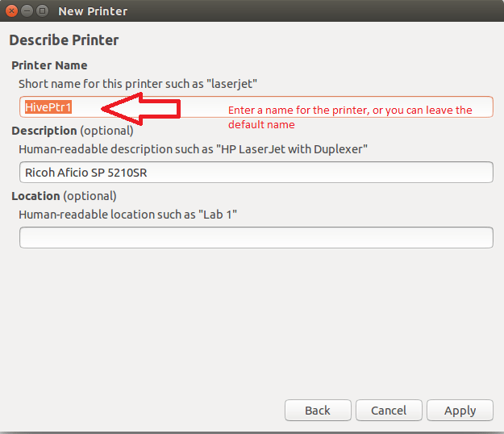Select the Description field with Ricoh Aficio text
The height and width of the screenshot is (434, 504).
point(256,173)
